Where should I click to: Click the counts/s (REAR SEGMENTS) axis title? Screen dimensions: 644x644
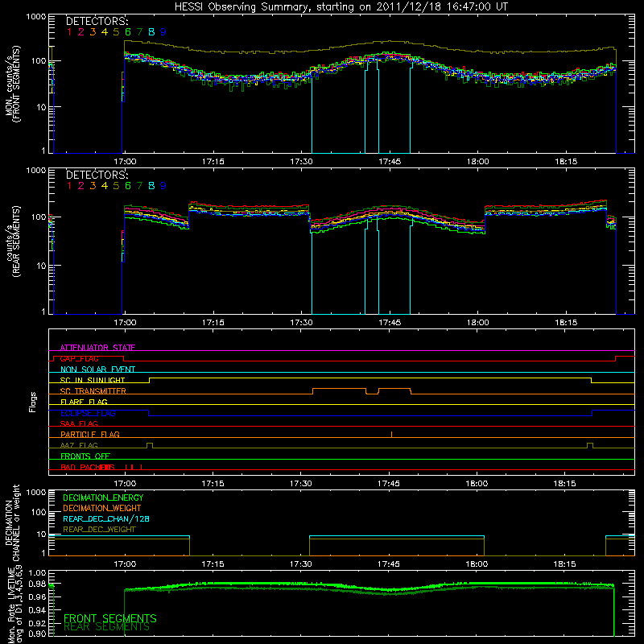click(x=12, y=242)
